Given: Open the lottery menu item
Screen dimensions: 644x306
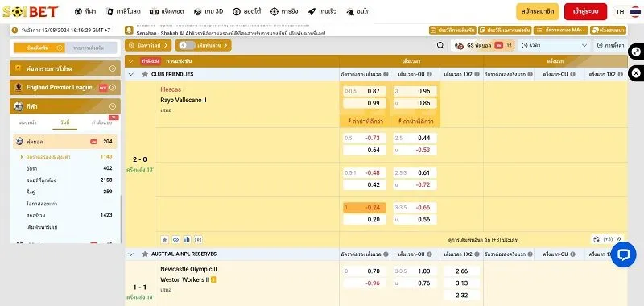Looking at the screenshot, I should point(247,11).
